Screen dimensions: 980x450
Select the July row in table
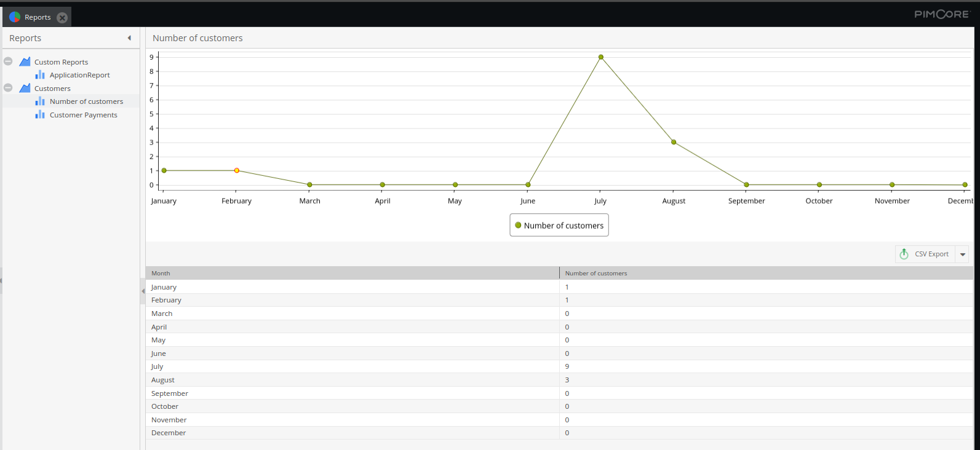click(x=559, y=366)
